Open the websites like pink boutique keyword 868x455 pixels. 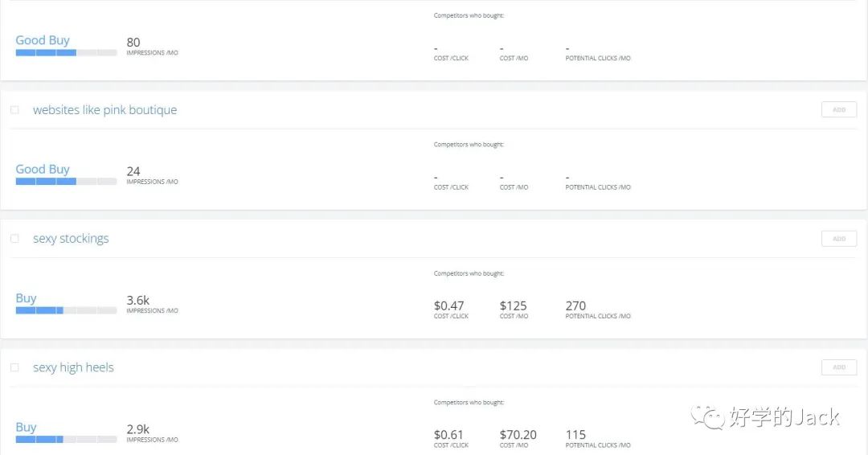pos(104,110)
